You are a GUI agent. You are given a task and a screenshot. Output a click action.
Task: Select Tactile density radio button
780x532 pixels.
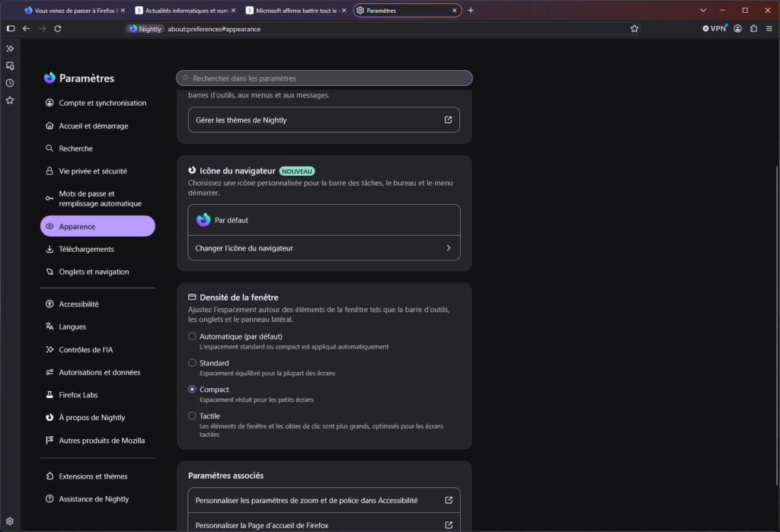pos(192,416)
